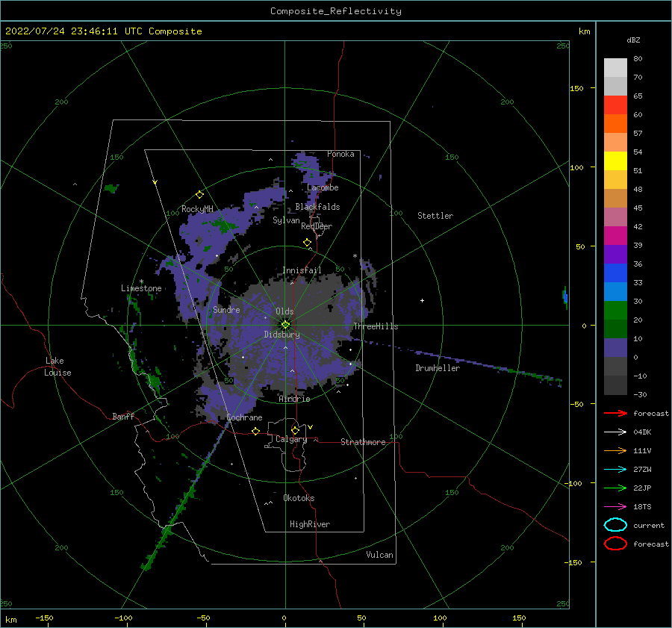Click the light gray 70–80 dBZ swatch

[615, 67]
